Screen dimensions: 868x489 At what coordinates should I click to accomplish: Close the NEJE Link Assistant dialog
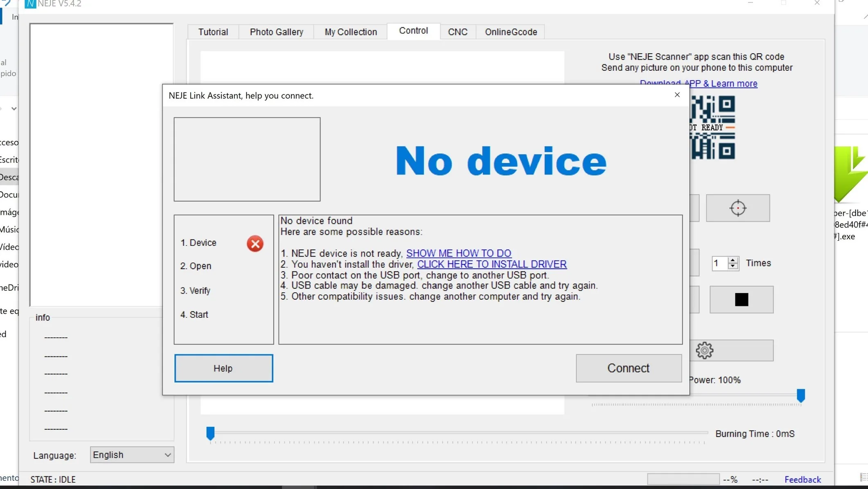tap(677, 95)
